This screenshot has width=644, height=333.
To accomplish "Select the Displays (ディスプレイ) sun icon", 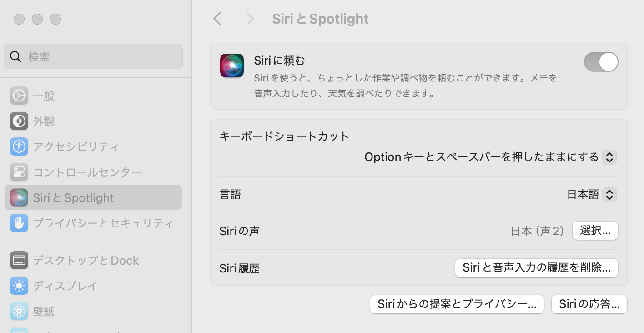I will pyautogui.click(x=19, y=286).
